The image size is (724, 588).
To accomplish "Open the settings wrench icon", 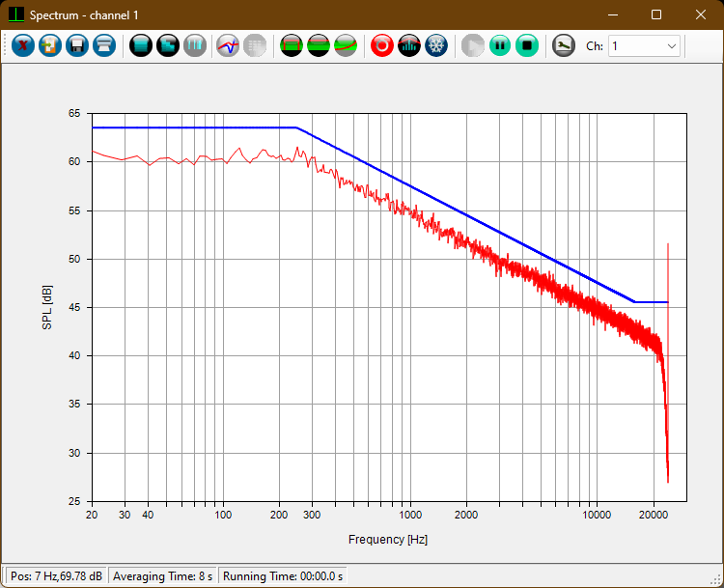I will point(563,45).
